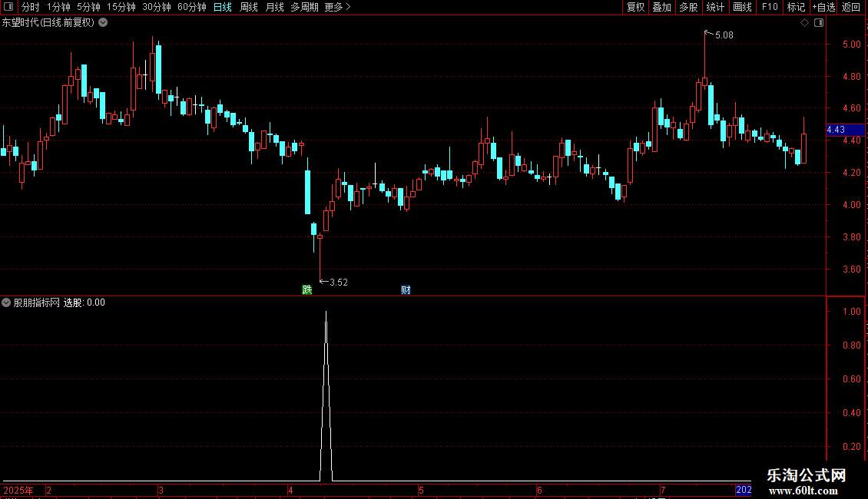Click the 股朋指标网 indicator name

(x=37, y=302)
